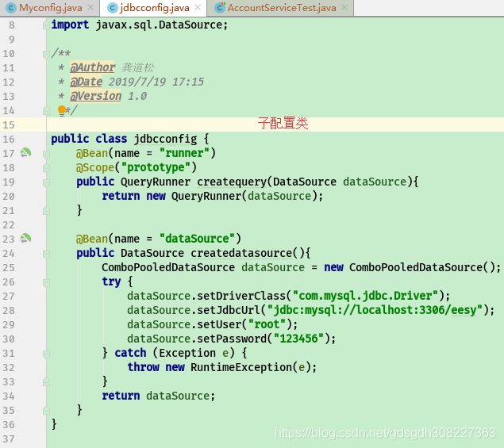Click the fold marker on line 18
Viewport: 504px width, 448px height.
(46, 168)
